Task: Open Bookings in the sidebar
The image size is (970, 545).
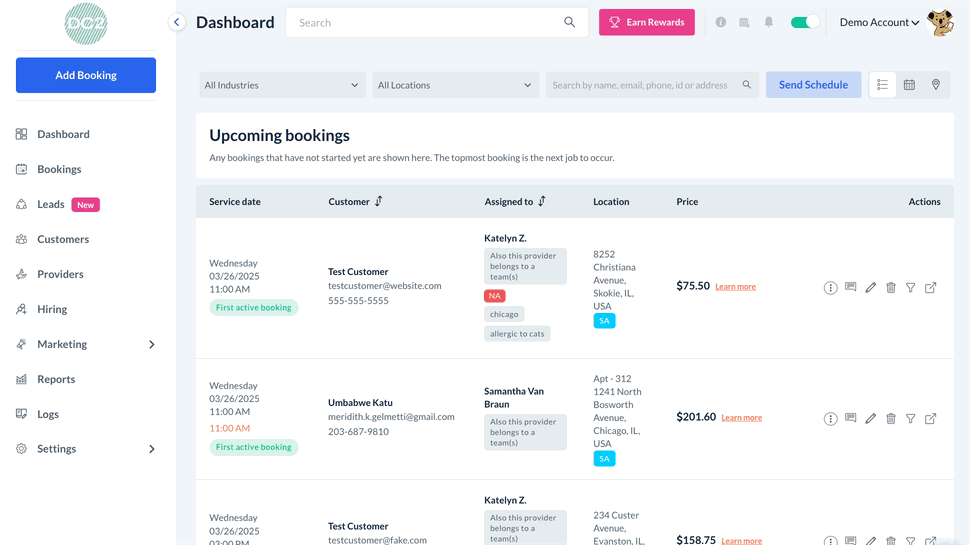Action: [x=59, y=169]
